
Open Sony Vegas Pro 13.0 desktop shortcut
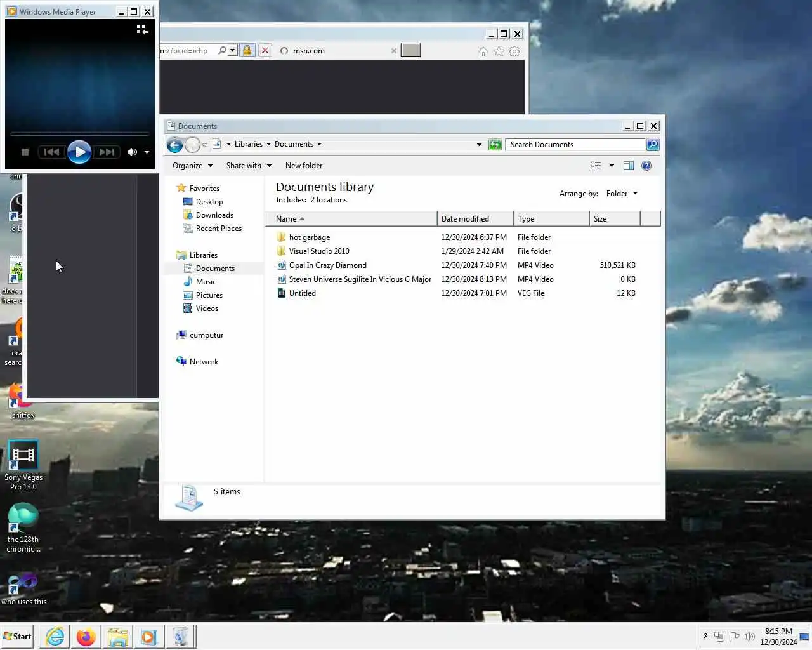(x=23, y=465)
